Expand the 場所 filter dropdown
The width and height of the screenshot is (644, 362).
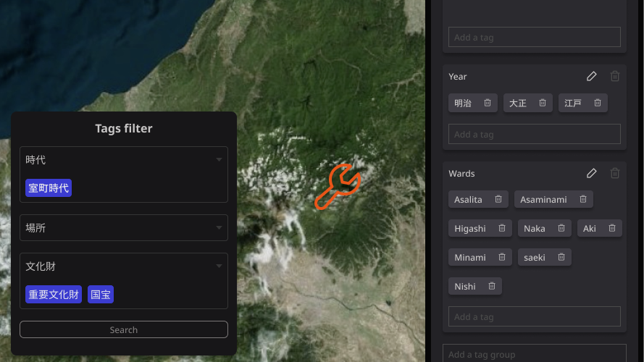pos(219,228)
